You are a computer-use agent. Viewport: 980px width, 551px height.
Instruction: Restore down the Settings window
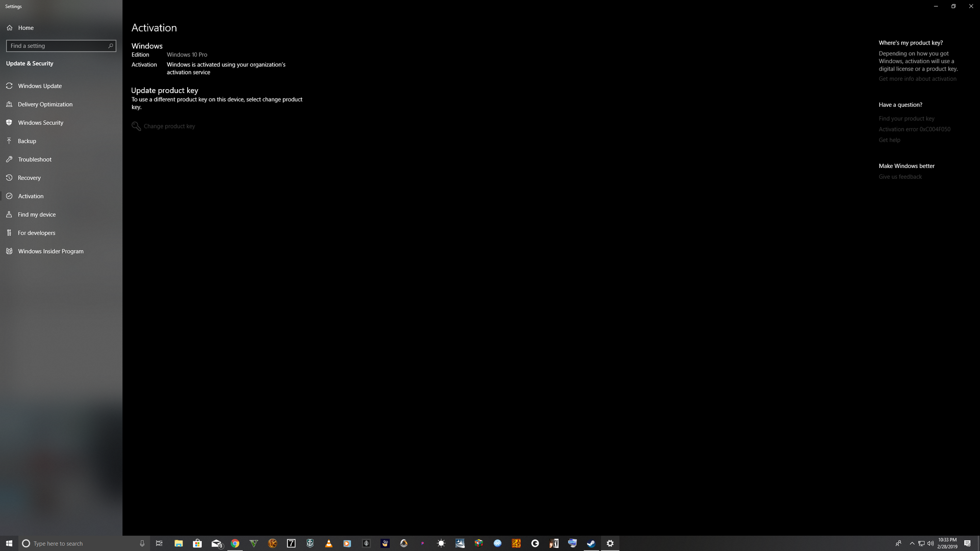pos(954,6)
